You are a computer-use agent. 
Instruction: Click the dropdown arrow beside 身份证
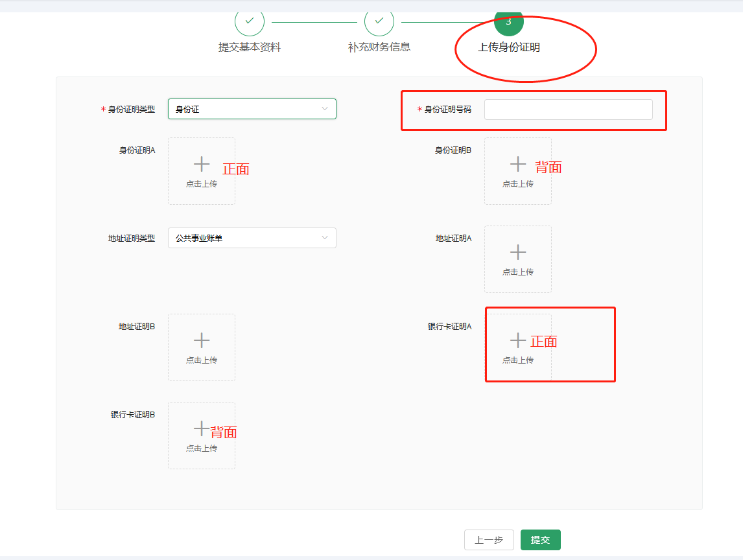[x=326, y=109]
